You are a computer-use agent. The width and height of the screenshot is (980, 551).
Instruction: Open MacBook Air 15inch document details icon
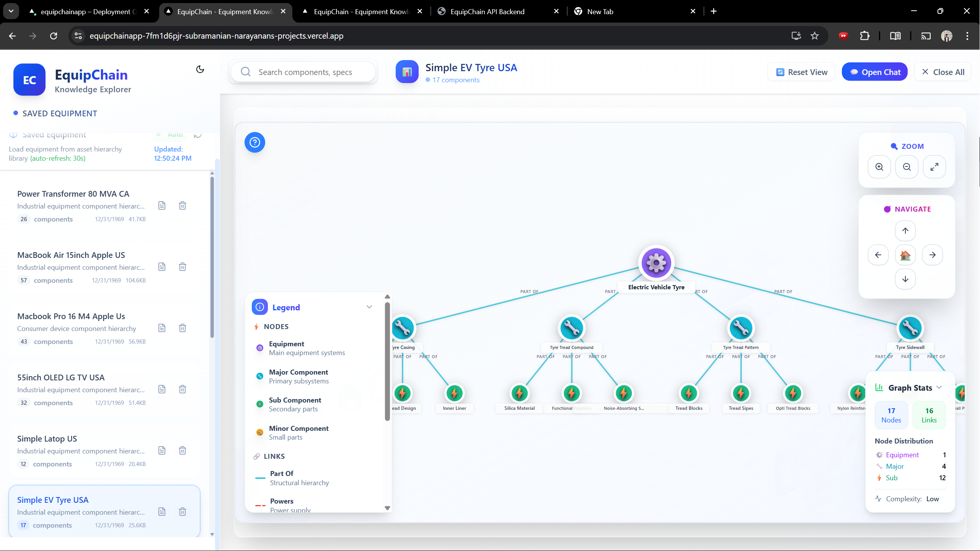click(162, 267)
